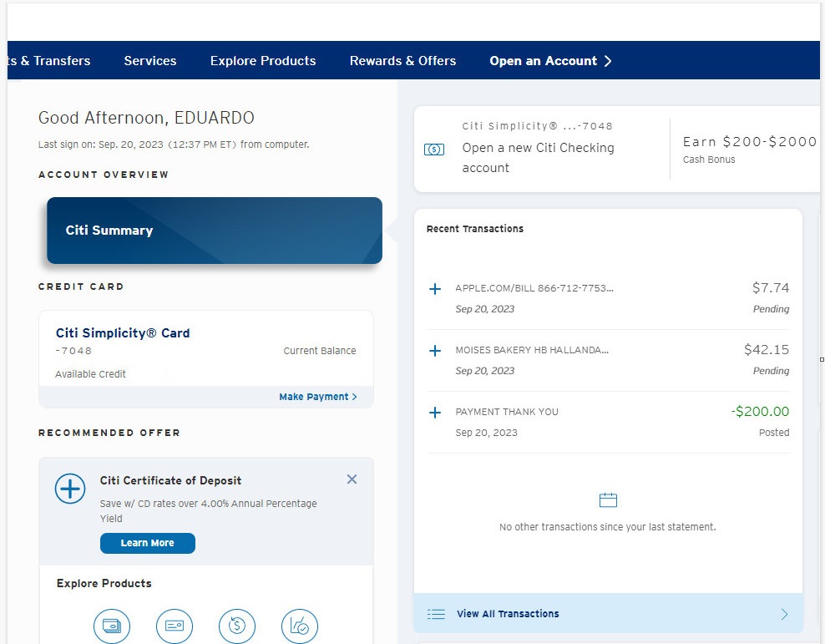Click the list icon beside View All Transactions
This screenshot has width=825, height=644.
coord(436,613)
